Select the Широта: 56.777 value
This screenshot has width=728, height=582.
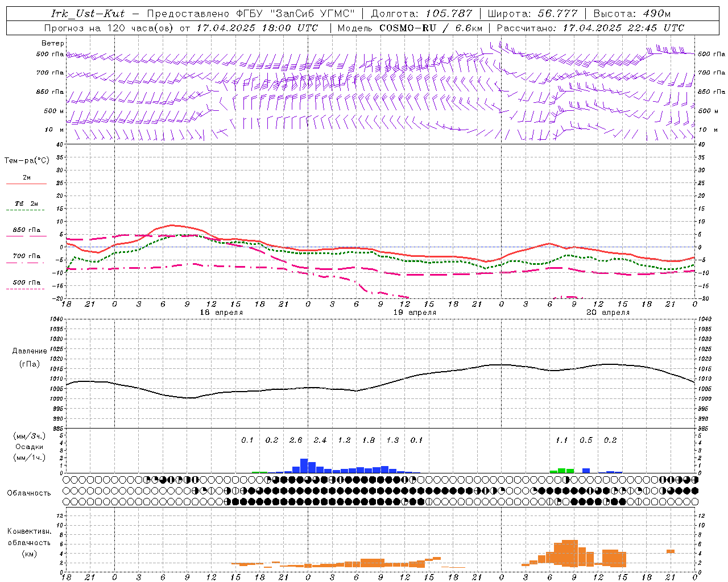(533, 14)
